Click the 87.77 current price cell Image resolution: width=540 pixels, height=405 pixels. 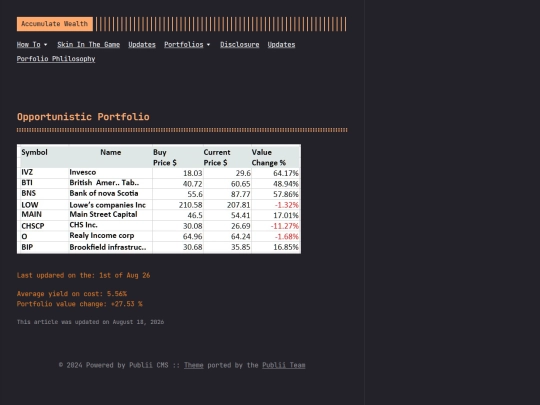click(240, 194)
